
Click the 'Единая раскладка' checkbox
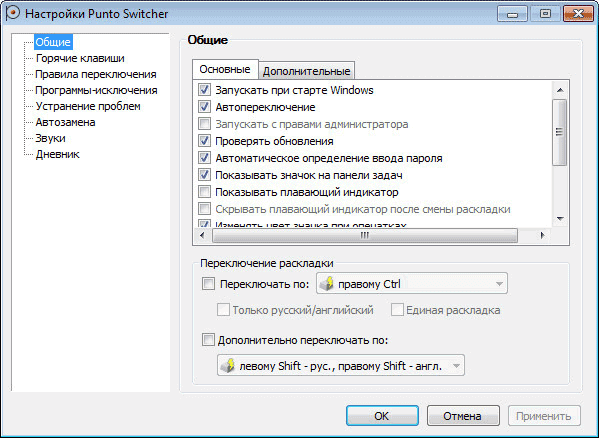pos(397,310)
